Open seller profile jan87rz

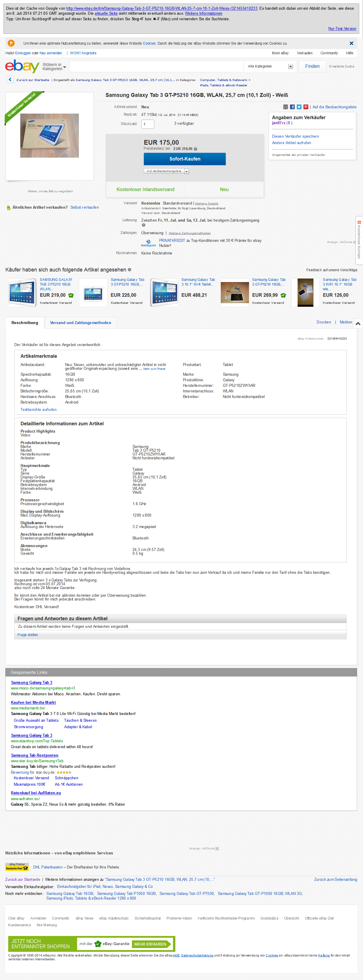pos(279,123)
